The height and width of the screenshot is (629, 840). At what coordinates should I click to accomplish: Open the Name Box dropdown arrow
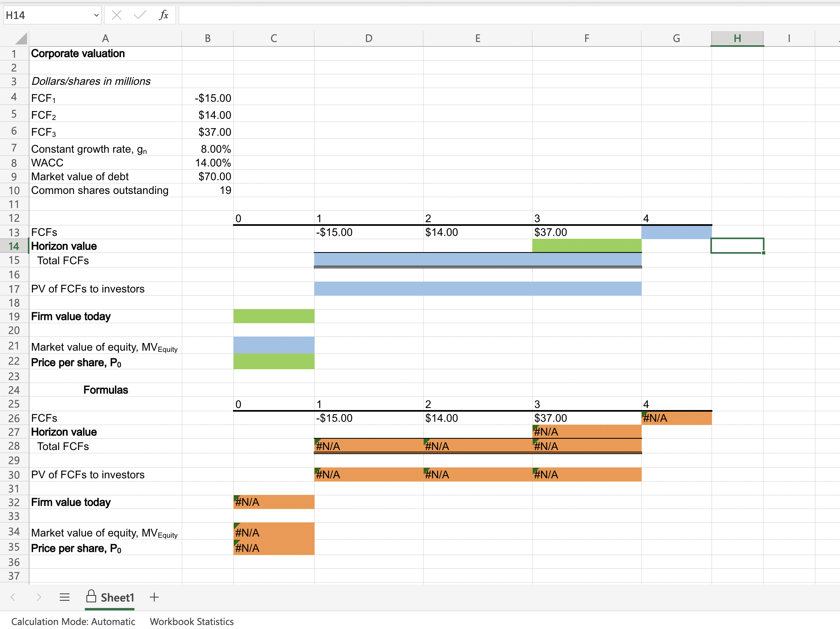click(97, 15)
